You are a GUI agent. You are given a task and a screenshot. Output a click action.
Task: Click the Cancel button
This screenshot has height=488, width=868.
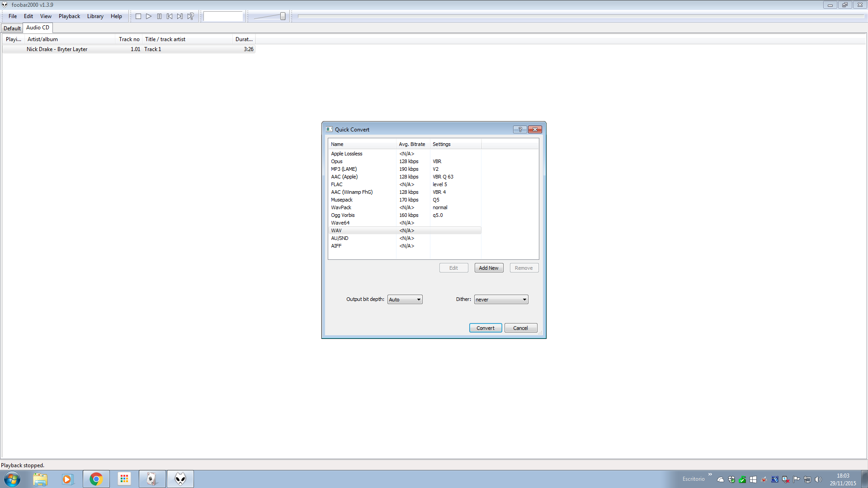coord(520,328)
